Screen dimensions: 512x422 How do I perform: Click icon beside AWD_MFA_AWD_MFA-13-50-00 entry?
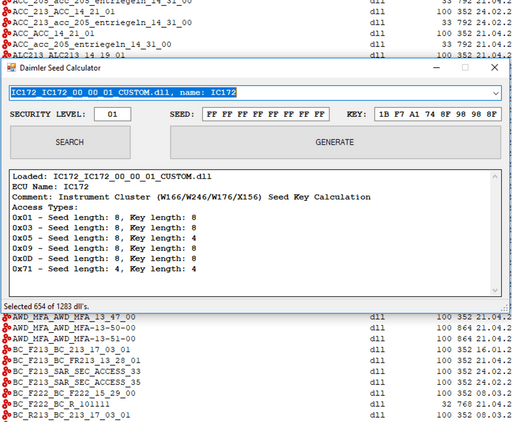(x=6, y=328)
